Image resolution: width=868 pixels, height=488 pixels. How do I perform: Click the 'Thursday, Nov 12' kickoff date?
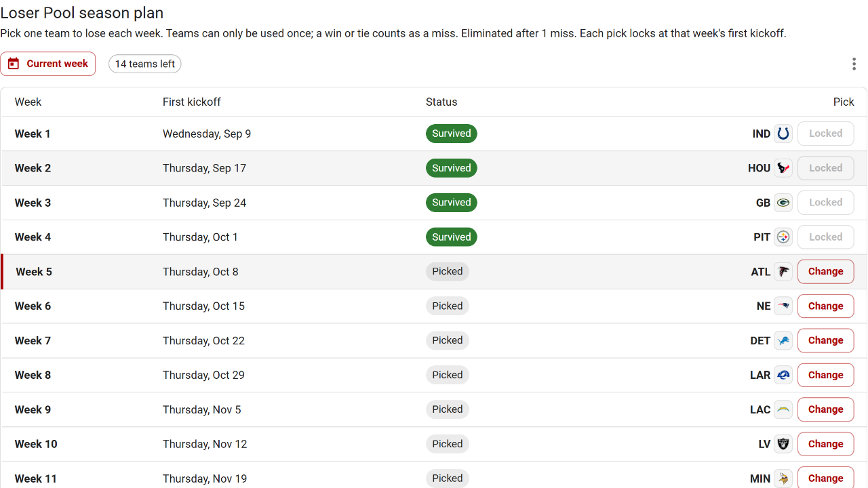click(205, 444)
